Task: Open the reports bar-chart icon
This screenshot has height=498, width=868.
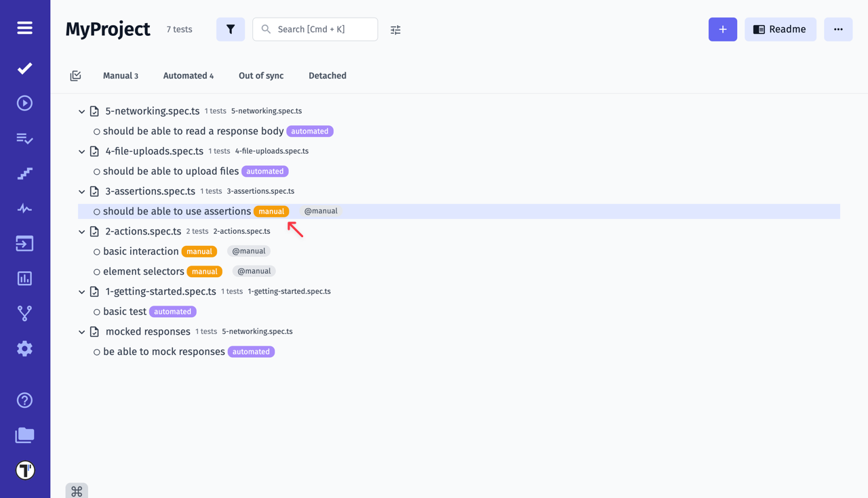Action: tap(24, 278)
